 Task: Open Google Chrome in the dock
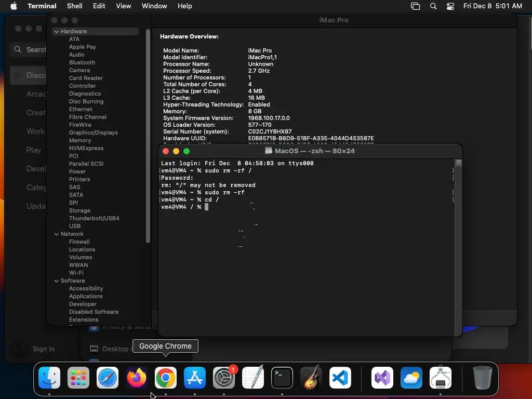[x=166, y=378]
